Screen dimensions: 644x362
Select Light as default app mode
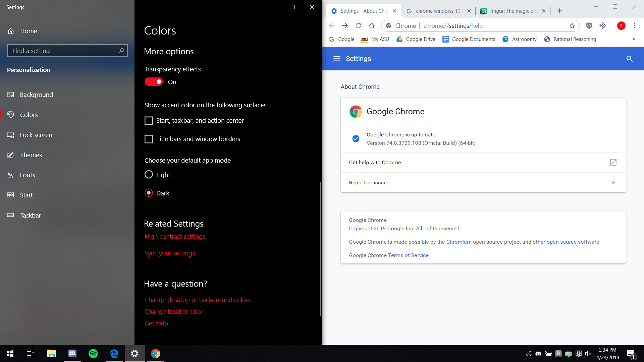coord(149,174)
